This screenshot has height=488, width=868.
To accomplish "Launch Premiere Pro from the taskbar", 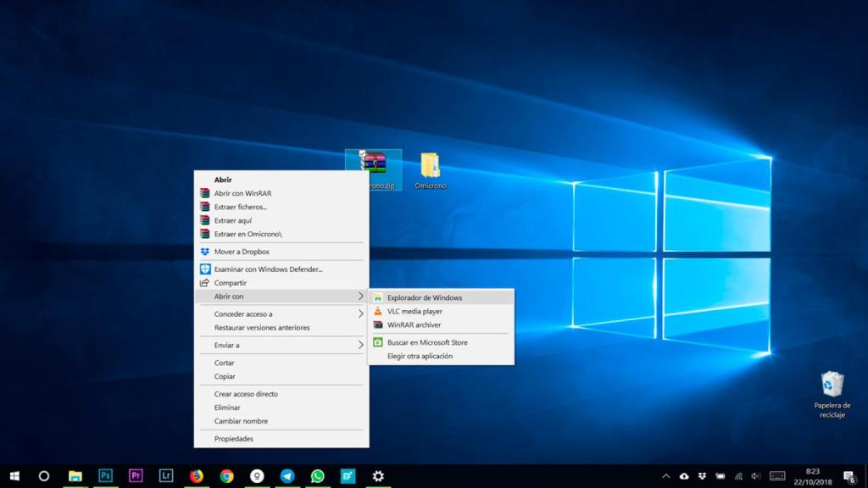I will (x=136, y=476).
